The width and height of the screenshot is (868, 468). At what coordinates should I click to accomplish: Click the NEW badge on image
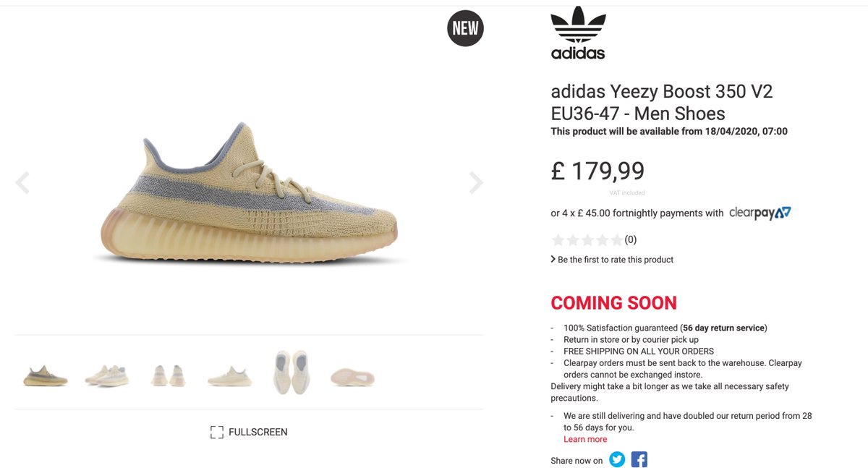click(x=465, y=28)
